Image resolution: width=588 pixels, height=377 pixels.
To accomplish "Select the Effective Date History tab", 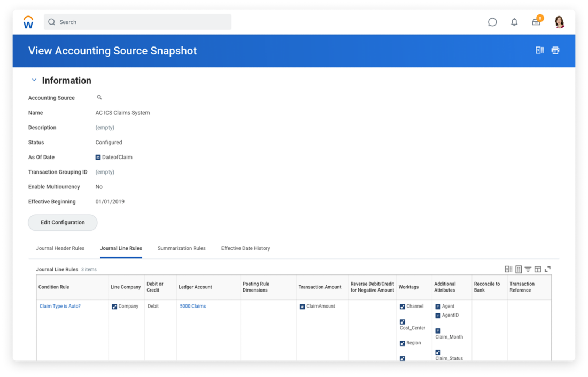I will pyautogui.click(x=245, y=248).
